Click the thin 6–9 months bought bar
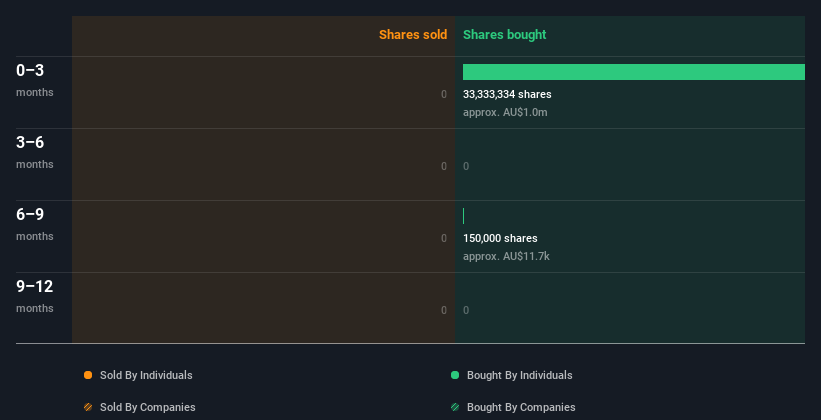Viewport: 821px width, 420px height. (463, 216)
